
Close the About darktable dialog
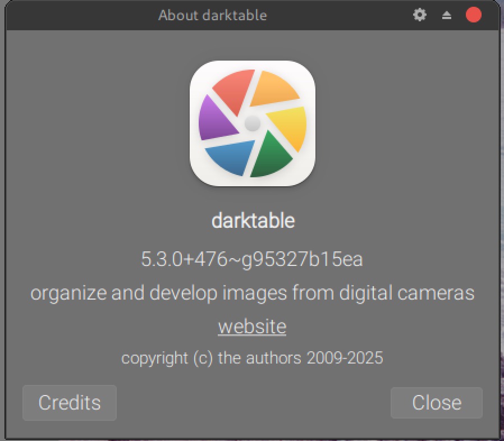(x=437, y=403)
